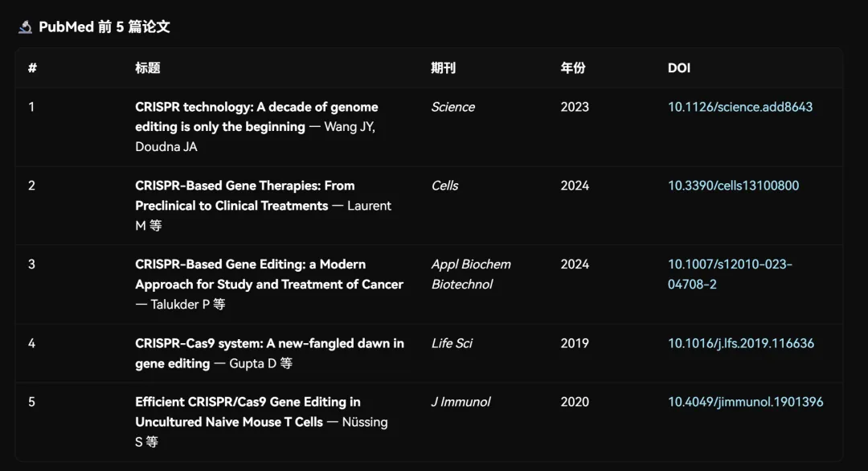Open DOI link 10.3390/cells13100800

point(733,186)
